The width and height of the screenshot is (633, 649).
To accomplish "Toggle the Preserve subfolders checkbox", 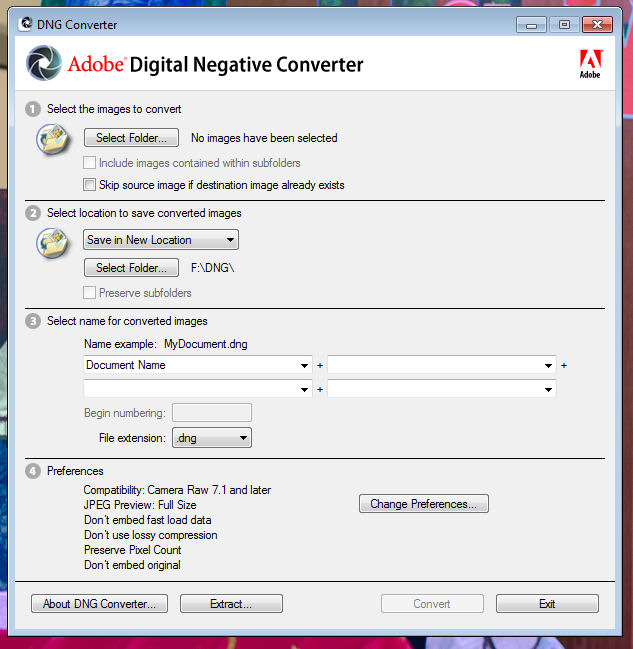I will [90, 293].
